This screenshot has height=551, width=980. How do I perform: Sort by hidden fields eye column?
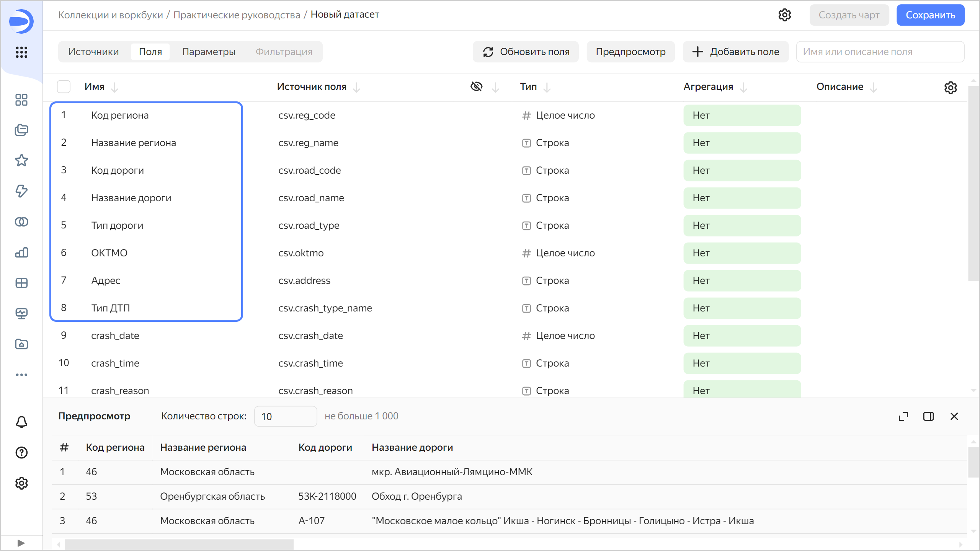pos(495,88)
